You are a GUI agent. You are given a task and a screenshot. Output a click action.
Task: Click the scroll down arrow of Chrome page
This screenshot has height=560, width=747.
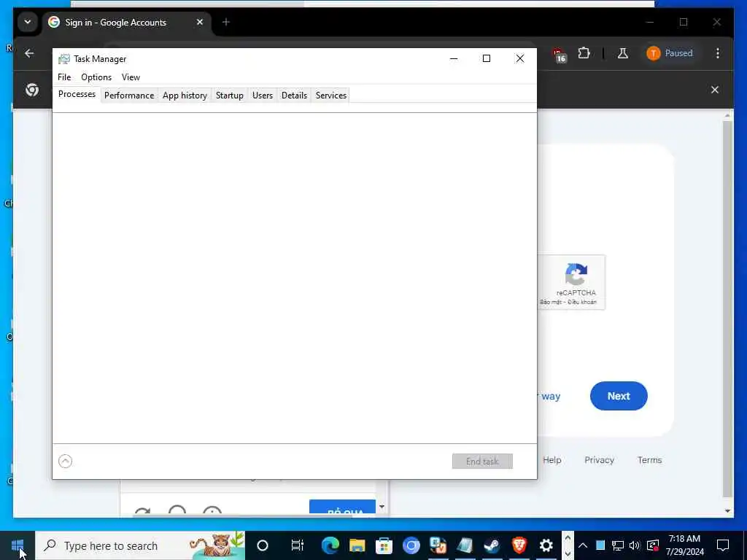[x=727, y=511]
